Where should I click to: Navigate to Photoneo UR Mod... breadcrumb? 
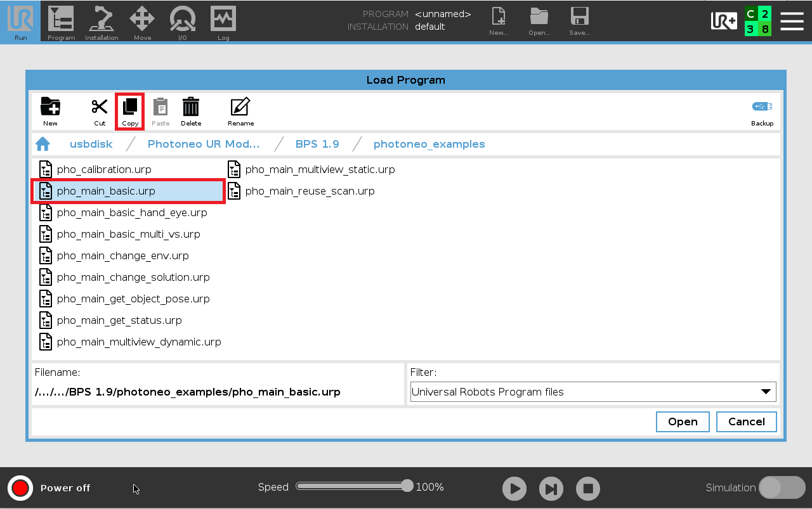(x=204, y=144)
